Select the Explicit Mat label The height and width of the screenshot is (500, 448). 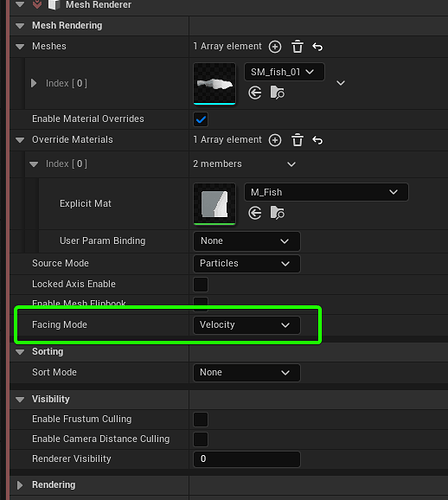(85, 204)
